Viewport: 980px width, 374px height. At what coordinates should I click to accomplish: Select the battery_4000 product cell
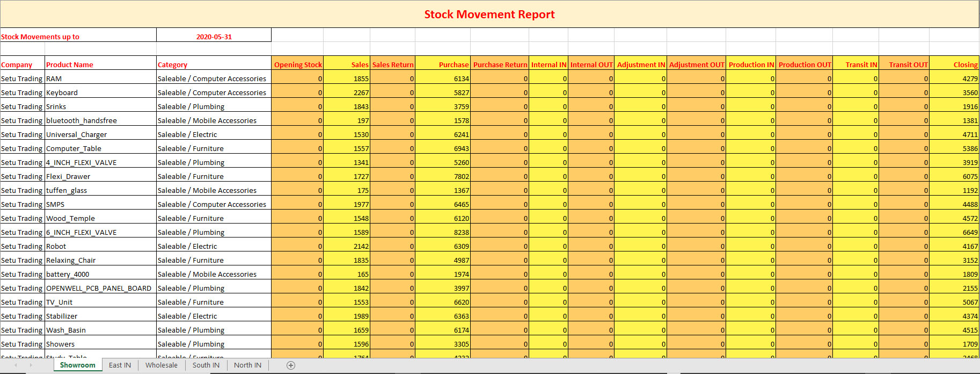point(100,272)
